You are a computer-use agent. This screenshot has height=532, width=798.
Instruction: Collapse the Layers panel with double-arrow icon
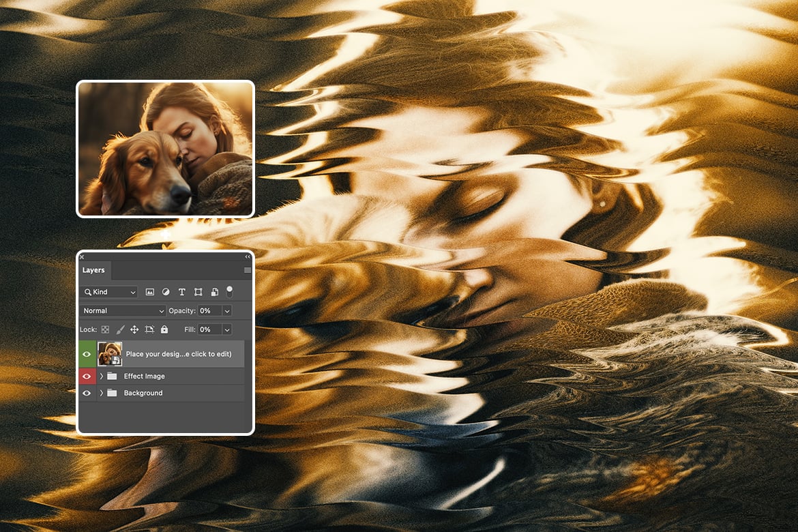coord(248,256)
